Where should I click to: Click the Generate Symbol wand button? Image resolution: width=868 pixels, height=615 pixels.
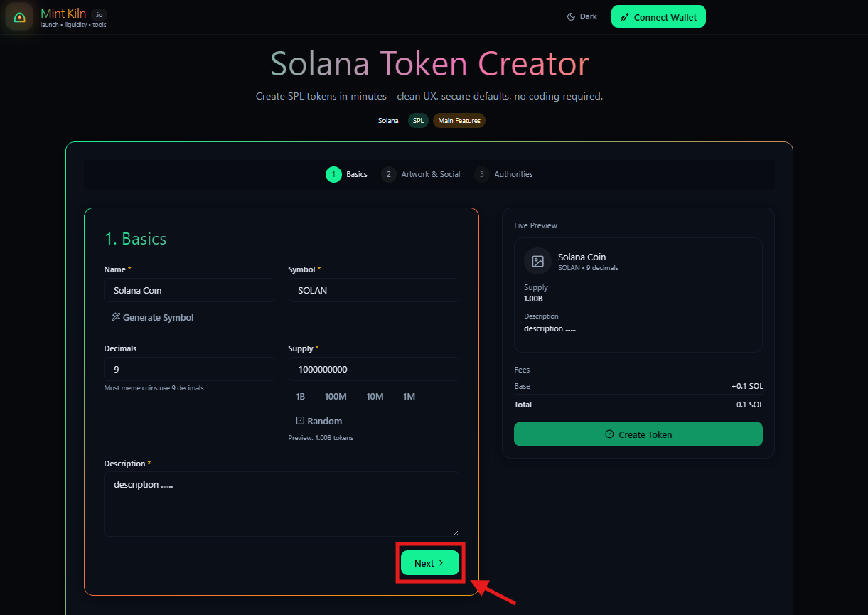click(153, 317)
